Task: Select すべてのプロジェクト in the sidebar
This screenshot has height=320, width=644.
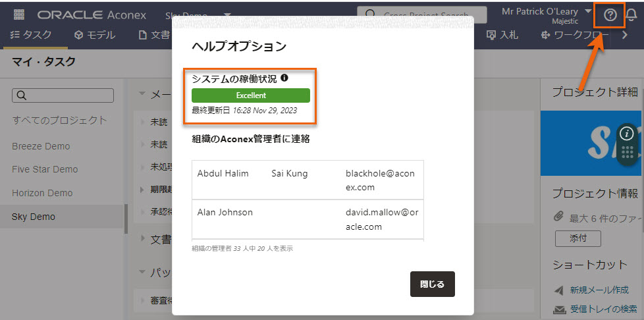Action: tap(59, 120)
